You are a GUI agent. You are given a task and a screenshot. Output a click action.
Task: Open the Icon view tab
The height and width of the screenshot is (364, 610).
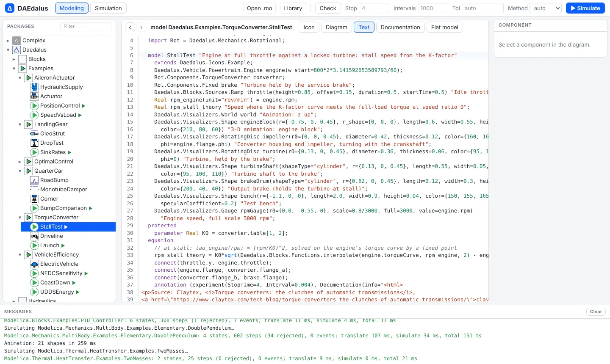[x=309, y=27]
